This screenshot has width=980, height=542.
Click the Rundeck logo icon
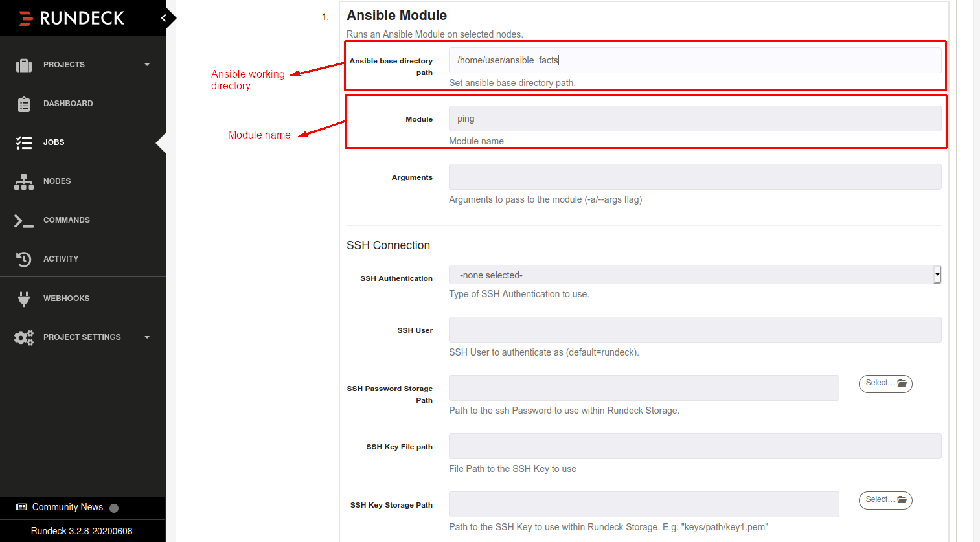(25, 18)
